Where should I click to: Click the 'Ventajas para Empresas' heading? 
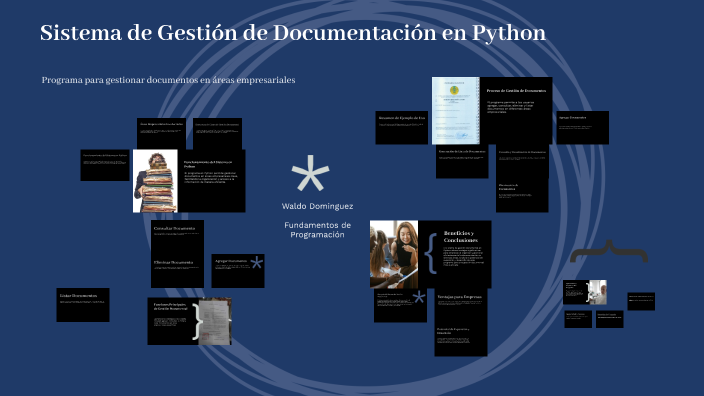[460, 297]
